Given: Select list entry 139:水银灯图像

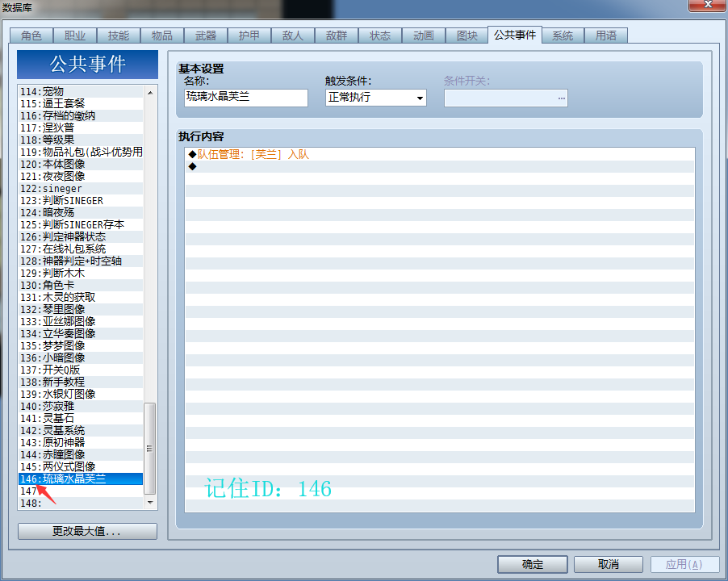Looking at the screenshot, I should coord(81,394).
